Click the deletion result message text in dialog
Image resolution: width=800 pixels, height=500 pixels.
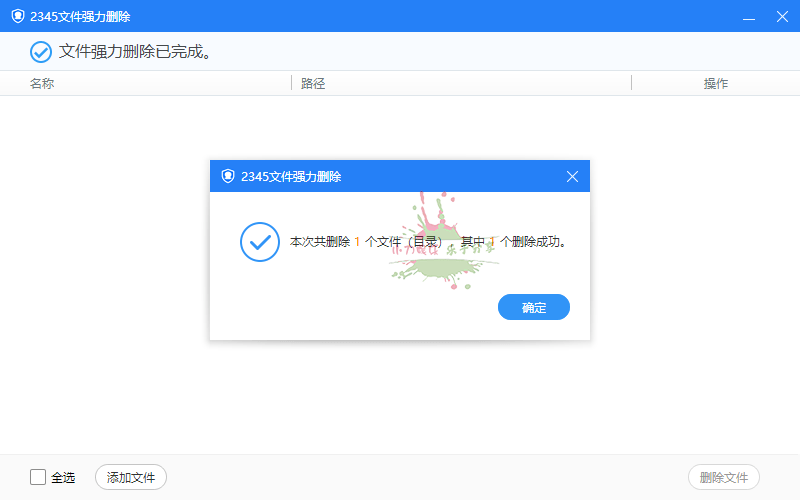[x=428, y=242]
